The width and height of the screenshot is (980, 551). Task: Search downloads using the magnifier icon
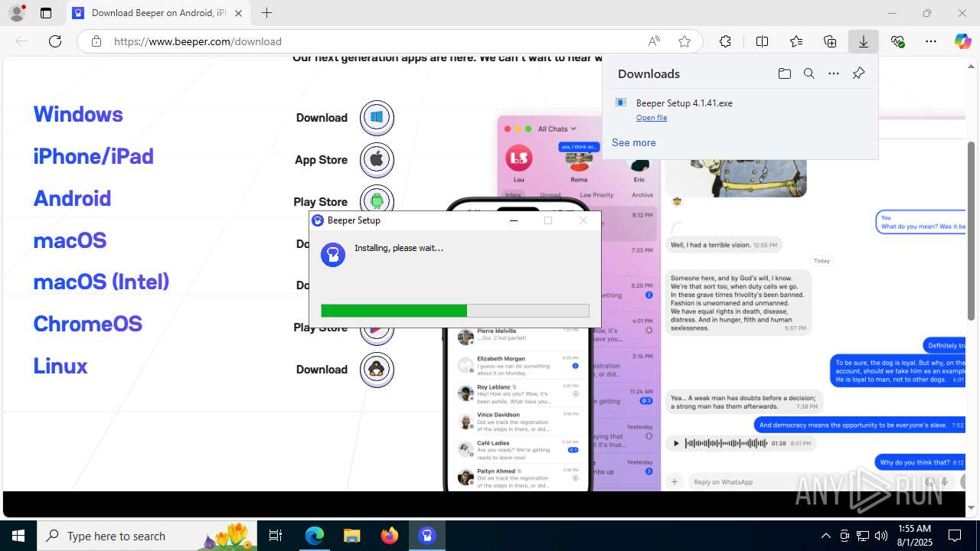808,73
